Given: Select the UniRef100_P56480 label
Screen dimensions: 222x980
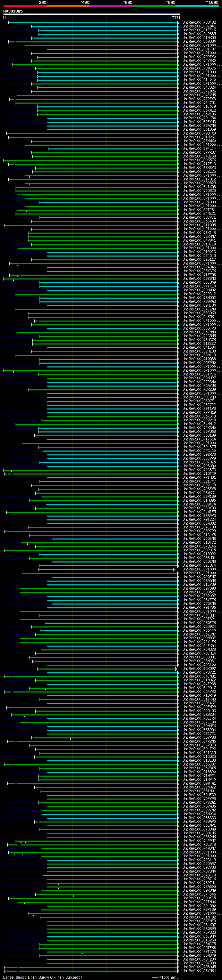Looking at the screenshot, I should [199, 221].
